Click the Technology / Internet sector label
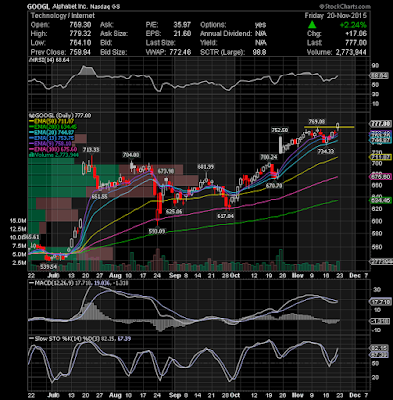Image resolution: width=393 pixels, height=400 pixels. (63, 16)
